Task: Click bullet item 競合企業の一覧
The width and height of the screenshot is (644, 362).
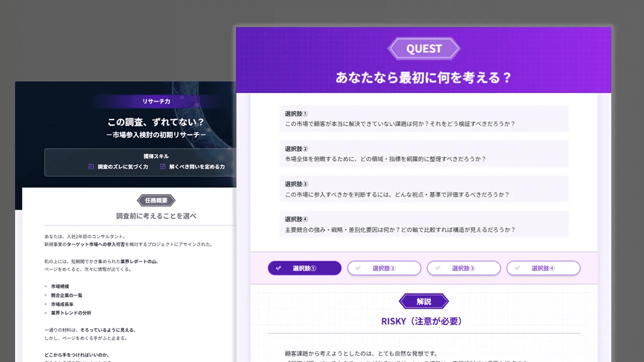Action: pos(66,295)
